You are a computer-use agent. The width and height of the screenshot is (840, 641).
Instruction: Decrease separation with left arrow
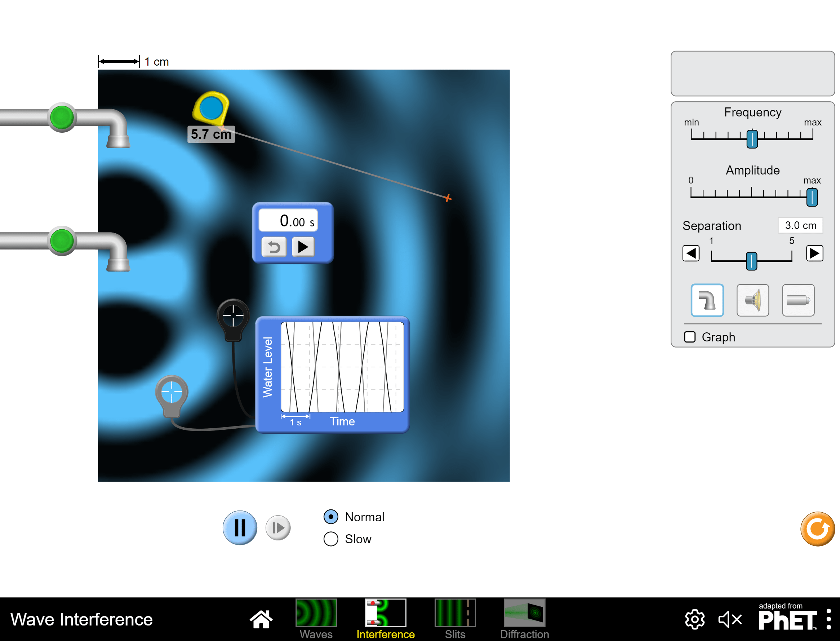click(690, 253)
